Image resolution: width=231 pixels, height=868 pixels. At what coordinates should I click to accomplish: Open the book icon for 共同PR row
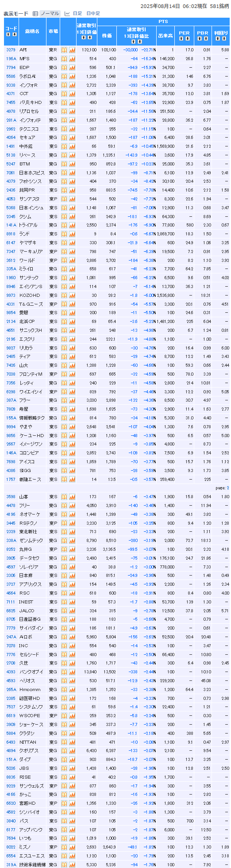[64, 190]
